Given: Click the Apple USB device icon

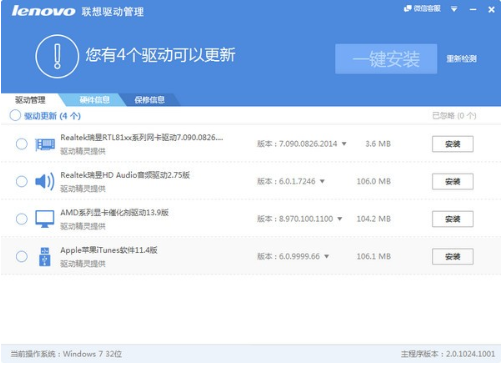Looking at the screenshot, I should tap(45, 256).
